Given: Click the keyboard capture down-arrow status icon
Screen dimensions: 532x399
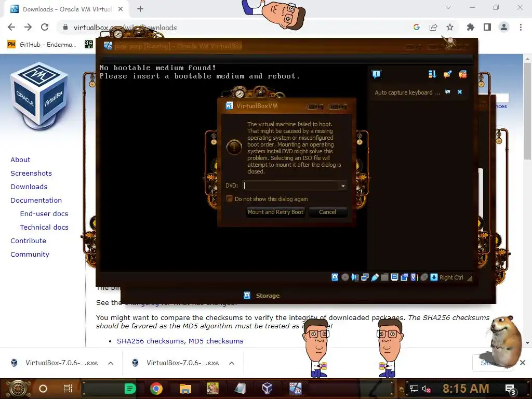Looking at the screenshot, I should click(434, 277).
